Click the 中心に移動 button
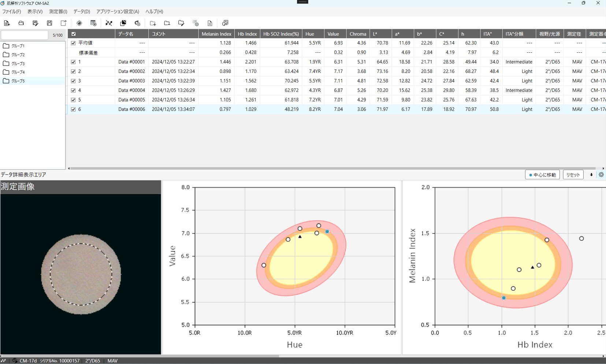Image resolution: width=606 pixels, height=364 pixels. coord(542,175)
